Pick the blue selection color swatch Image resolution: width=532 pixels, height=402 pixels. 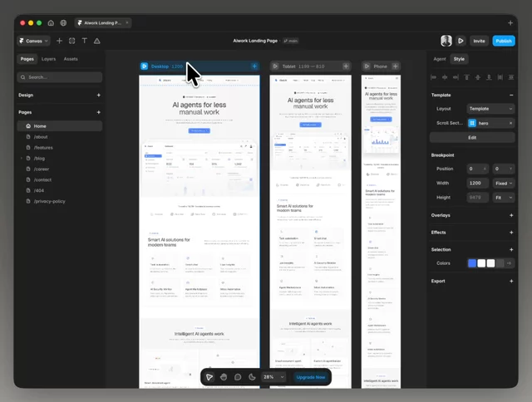click(472, 263)
